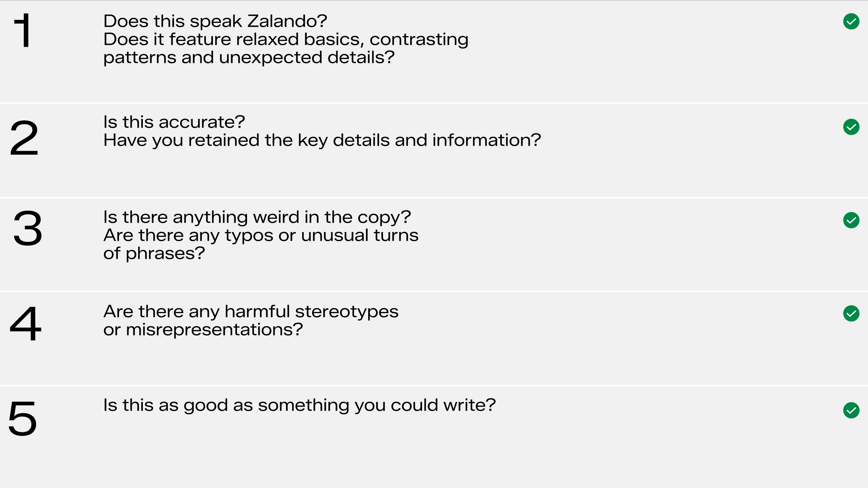Select the large number 1
The height and width of the screenshot is (488, 868).
click(x=22, y=30)
